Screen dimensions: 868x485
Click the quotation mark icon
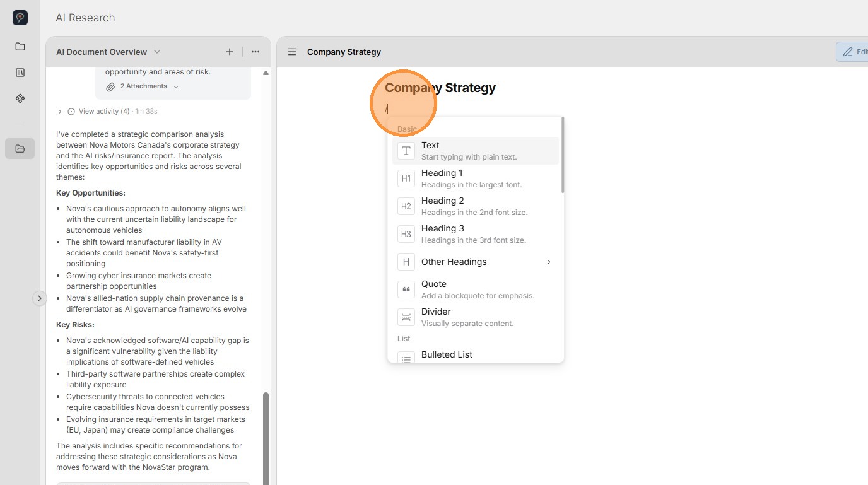(x=406, y=289)
